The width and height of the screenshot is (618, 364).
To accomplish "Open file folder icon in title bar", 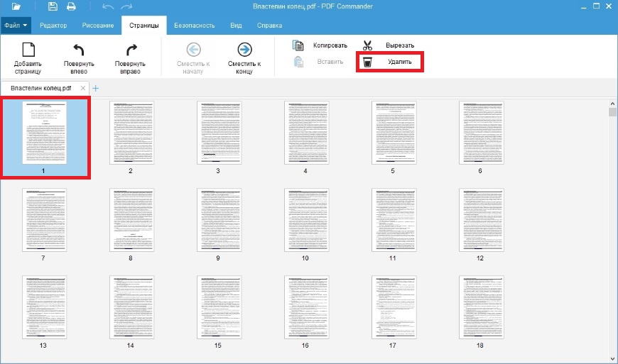I will pos(16,6).
